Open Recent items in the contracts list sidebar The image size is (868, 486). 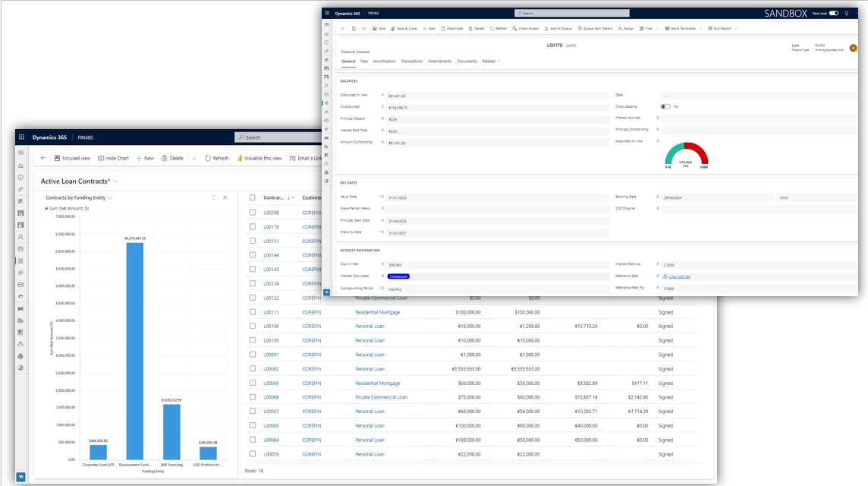20,178
